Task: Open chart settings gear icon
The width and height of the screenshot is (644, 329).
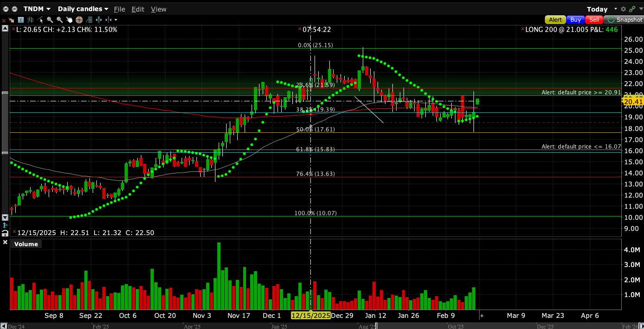Action: pos(623,9)
